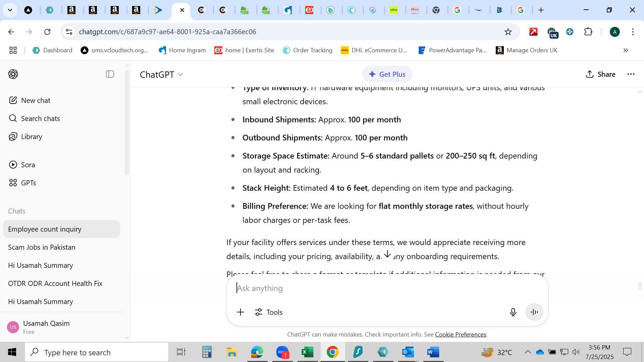Click the UK globe extension icon

click(552, 32)
